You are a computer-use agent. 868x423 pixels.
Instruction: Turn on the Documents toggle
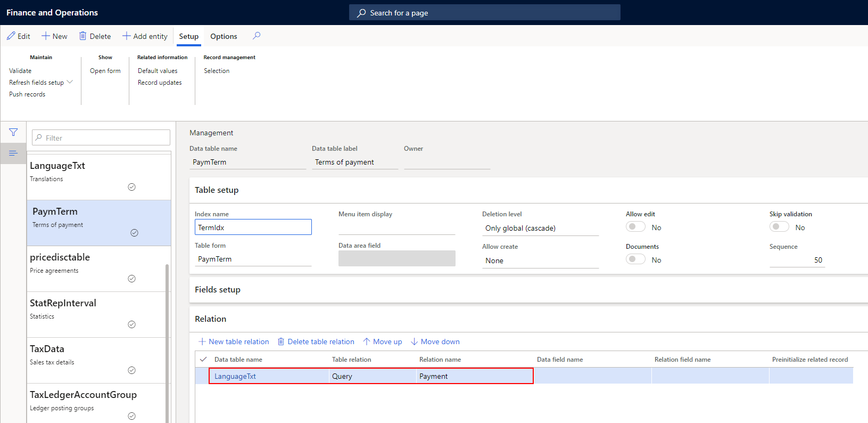point(635,259)
